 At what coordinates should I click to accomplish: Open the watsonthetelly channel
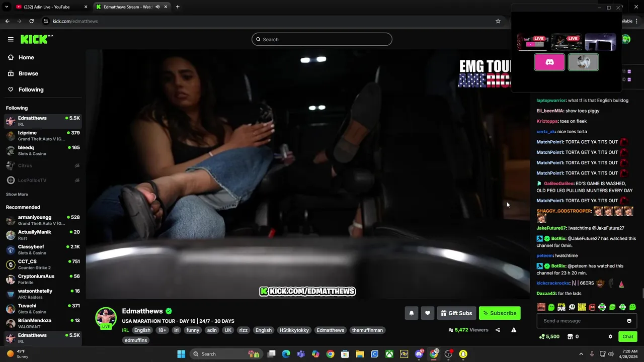click(x=42, y=294)
